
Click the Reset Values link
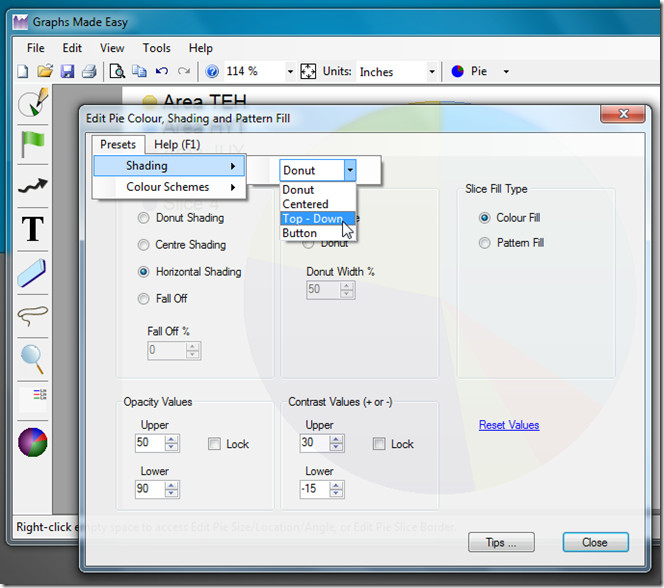(509, 425)
